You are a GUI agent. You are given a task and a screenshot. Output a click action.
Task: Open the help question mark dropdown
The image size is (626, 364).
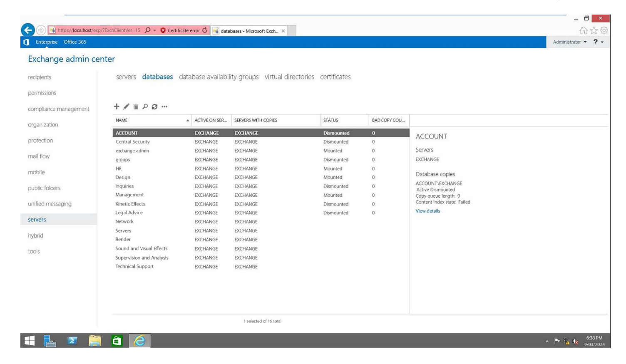point(598,42)
